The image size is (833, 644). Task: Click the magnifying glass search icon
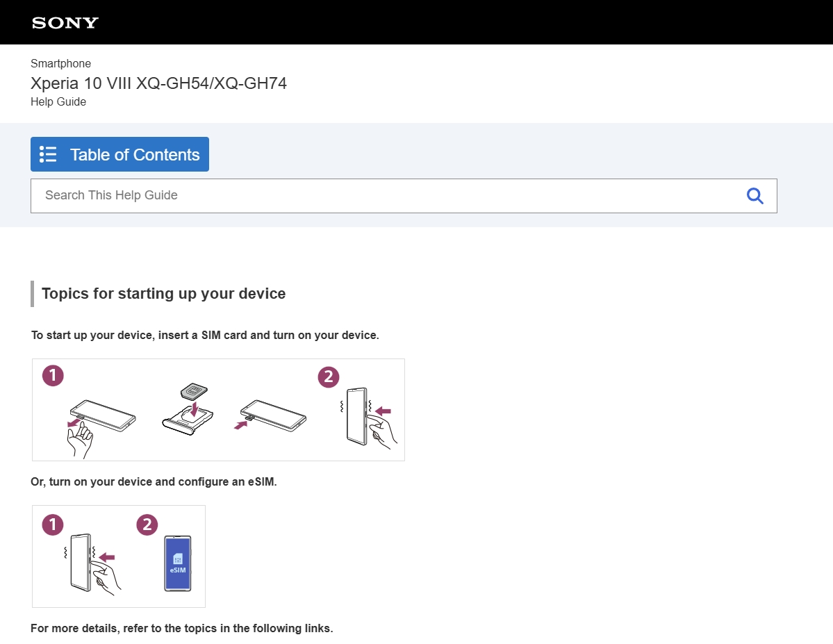click(x=754, y=195)
